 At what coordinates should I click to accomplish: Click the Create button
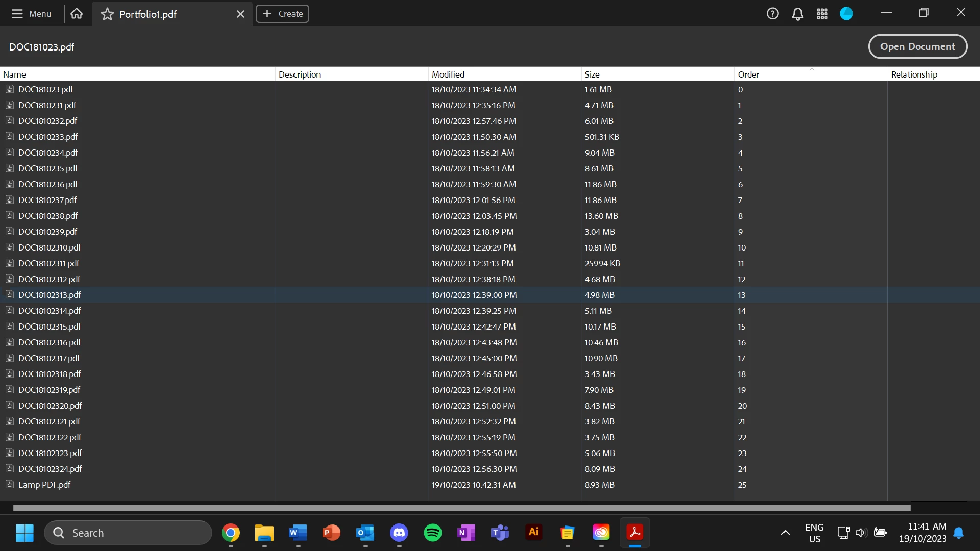(282, 14)
